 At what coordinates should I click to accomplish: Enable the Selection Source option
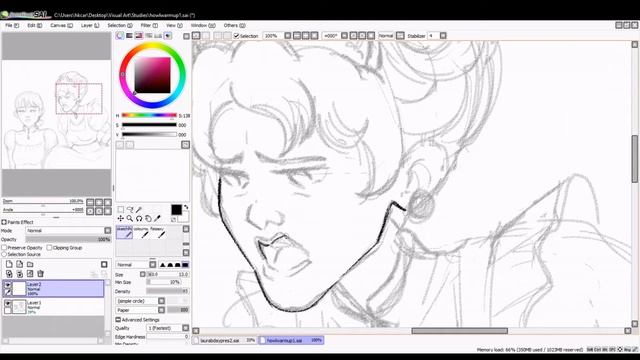coord(4,254)
